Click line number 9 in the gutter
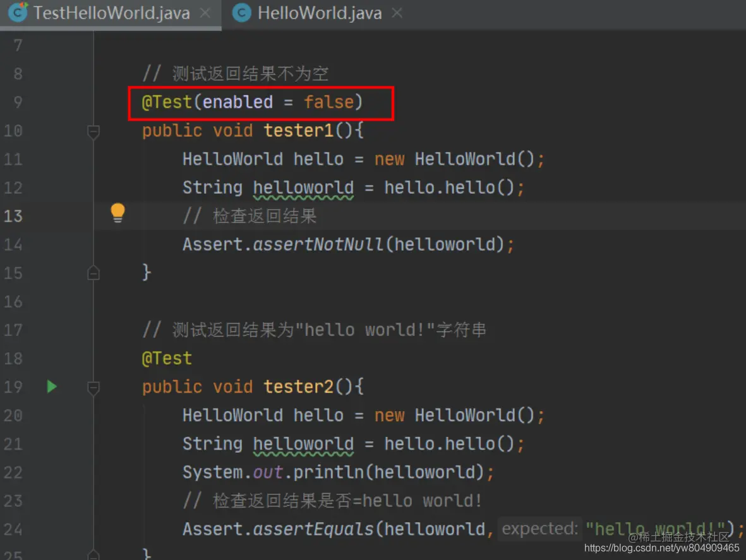 point(18,102)
